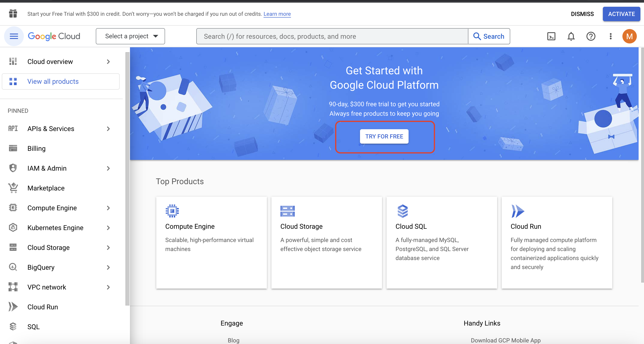This screenshot has height=344, width=644.
Task: Open the help question mark menu
Action: [x=591, y=36]
